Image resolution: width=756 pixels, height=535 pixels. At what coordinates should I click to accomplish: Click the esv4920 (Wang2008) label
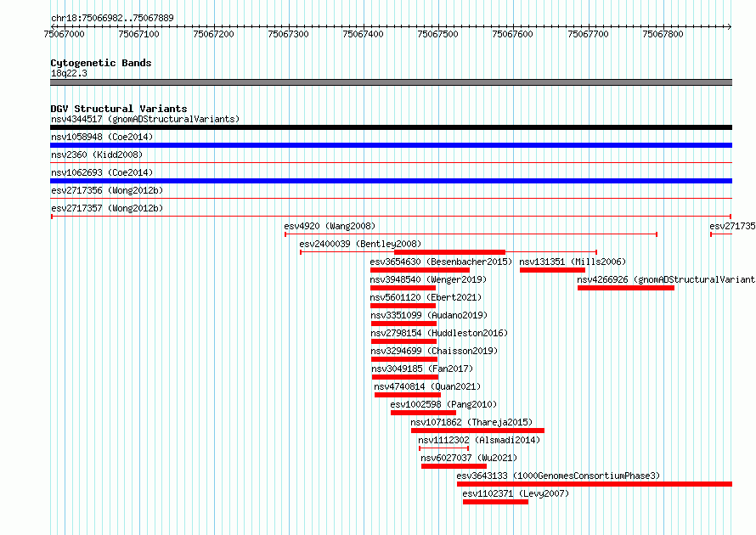(330, 226)
